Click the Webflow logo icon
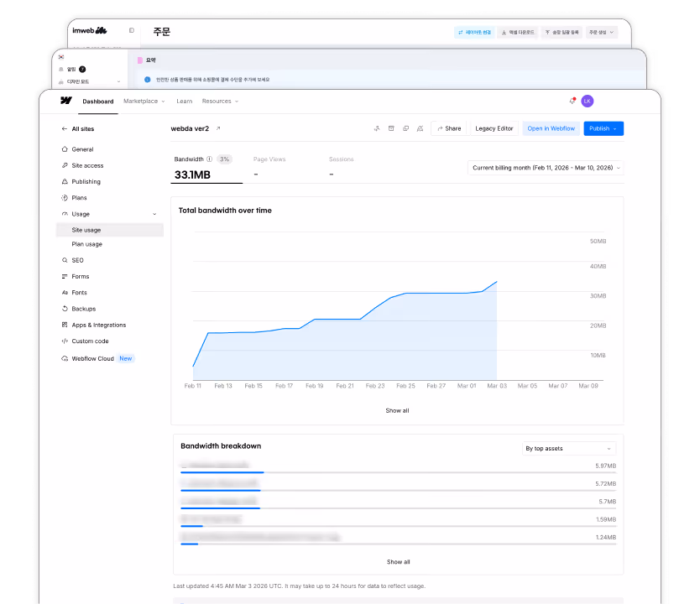The image size is (700, 604). tap(66, 101)
